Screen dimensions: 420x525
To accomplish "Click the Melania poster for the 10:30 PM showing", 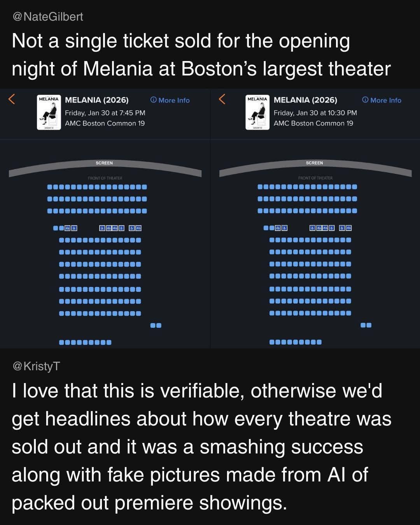I will [257, 112].
